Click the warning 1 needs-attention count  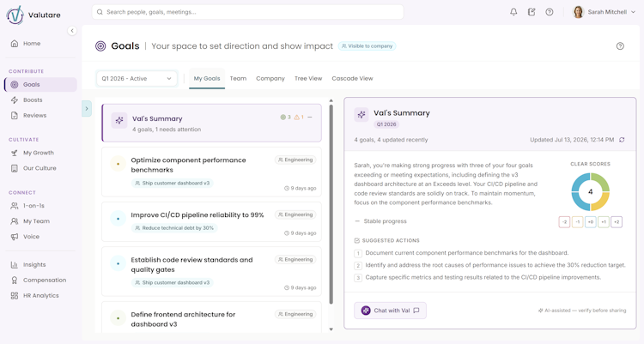click(x=299, y=118)
